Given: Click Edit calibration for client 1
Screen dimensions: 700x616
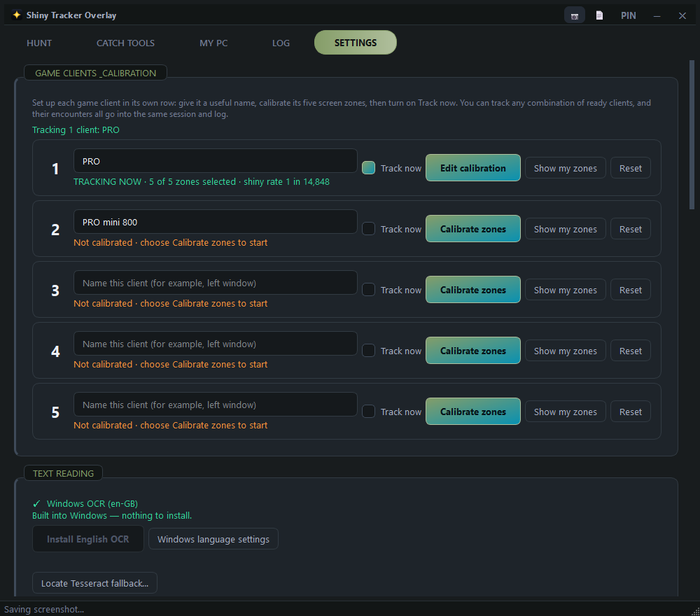Looking at the screenshot, I should click(x=472, y=168).
